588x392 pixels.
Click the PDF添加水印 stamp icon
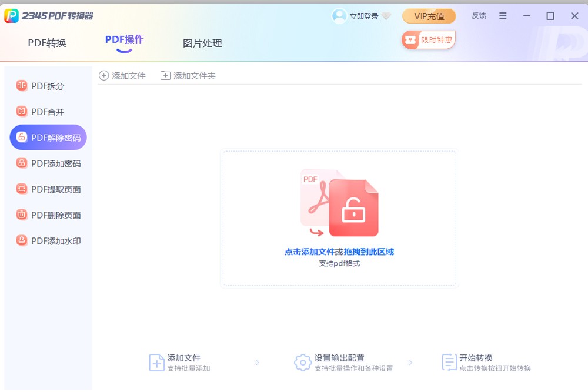(x=22, y=241)
